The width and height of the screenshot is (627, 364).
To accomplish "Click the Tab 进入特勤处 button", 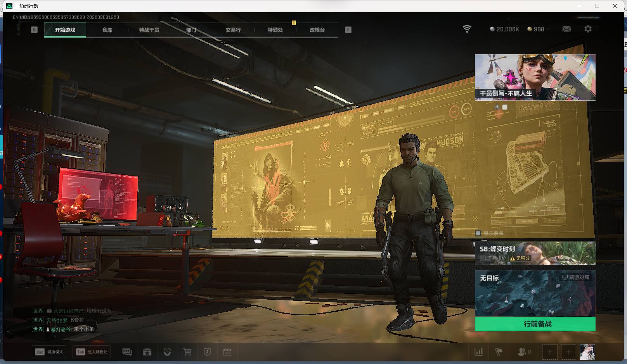I will tap(92, 352).
